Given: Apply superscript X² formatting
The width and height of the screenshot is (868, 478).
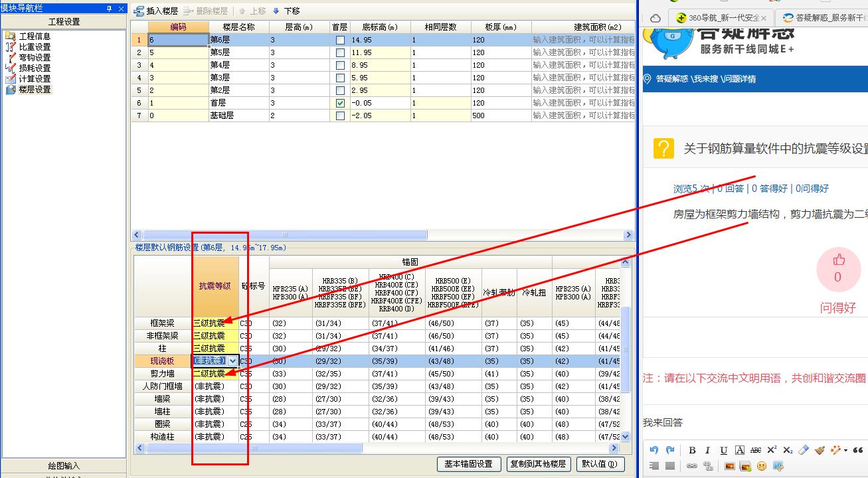Looking at the screenshot, I should click(772, 450).
